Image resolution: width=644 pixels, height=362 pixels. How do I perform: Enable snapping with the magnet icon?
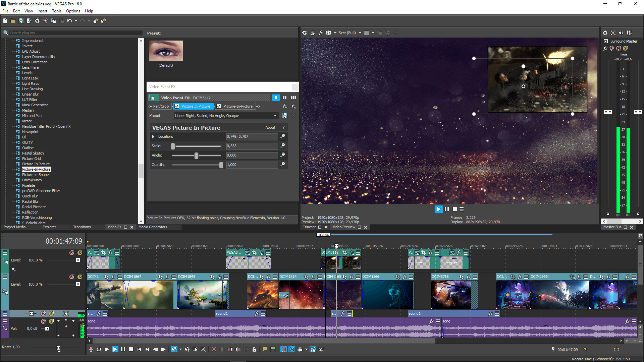(283, 349)
